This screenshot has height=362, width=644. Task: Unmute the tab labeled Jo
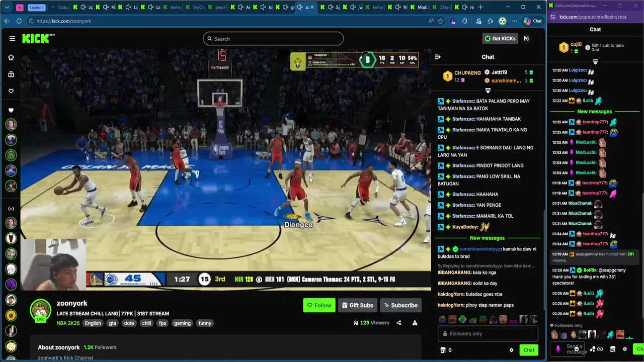(263, 7)
